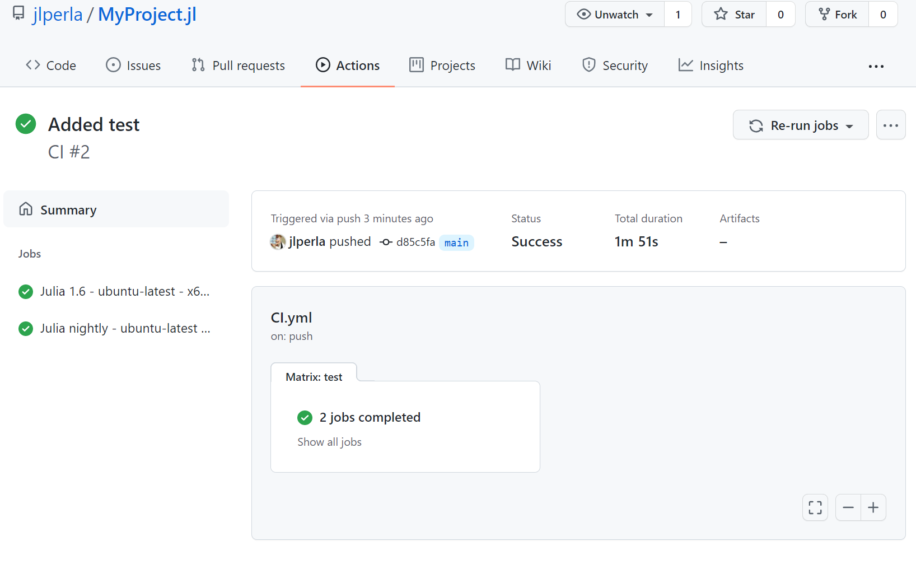Image resolution: width=916 pixels, height=588 pixels.
Task: Zoom in the workflow graph
Action: 873,507
